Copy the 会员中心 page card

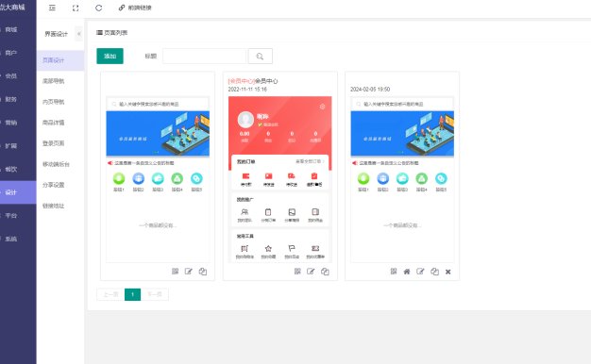click(325, 272)
